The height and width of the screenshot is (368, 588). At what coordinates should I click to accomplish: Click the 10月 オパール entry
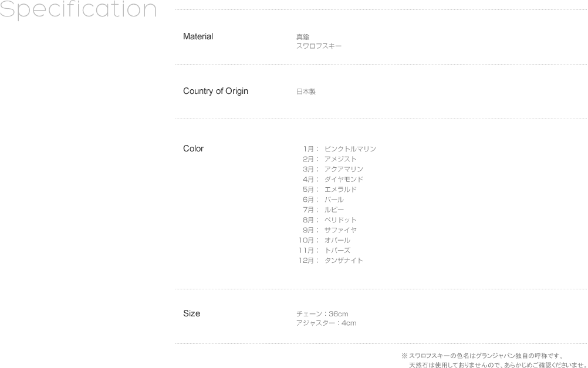(325, 240)
